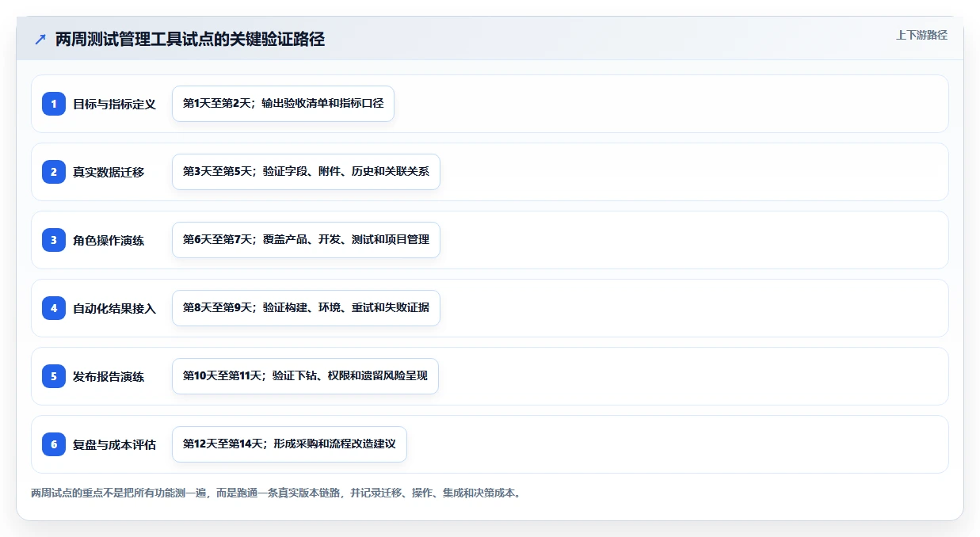Click the step number 3 badge
Screen dimensions: 980x537
pyautogui.click(x=54, y=240)
